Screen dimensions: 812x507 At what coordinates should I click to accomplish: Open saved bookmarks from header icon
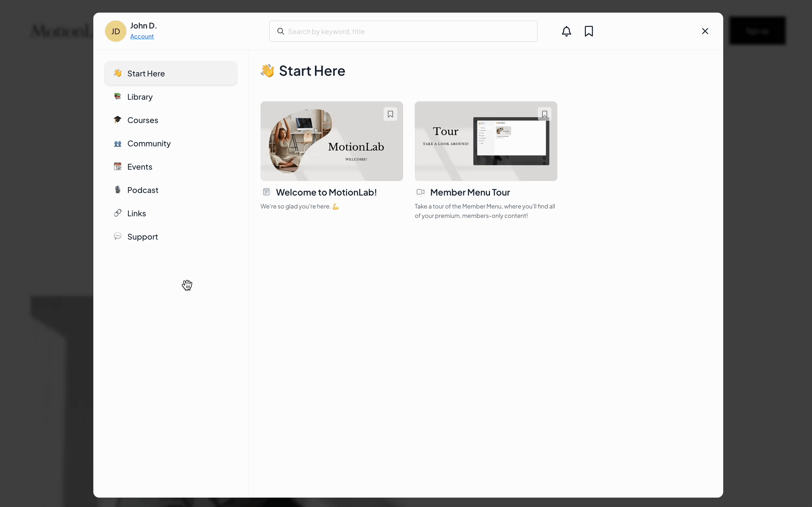coord(588,31)
